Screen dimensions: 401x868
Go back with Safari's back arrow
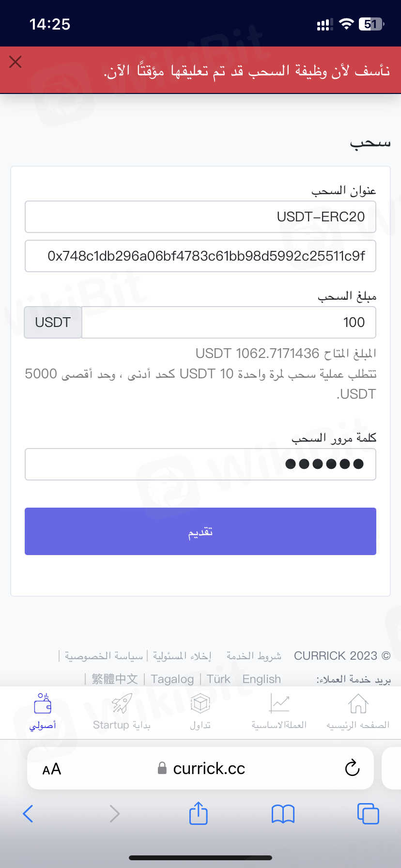pos(28,814)
